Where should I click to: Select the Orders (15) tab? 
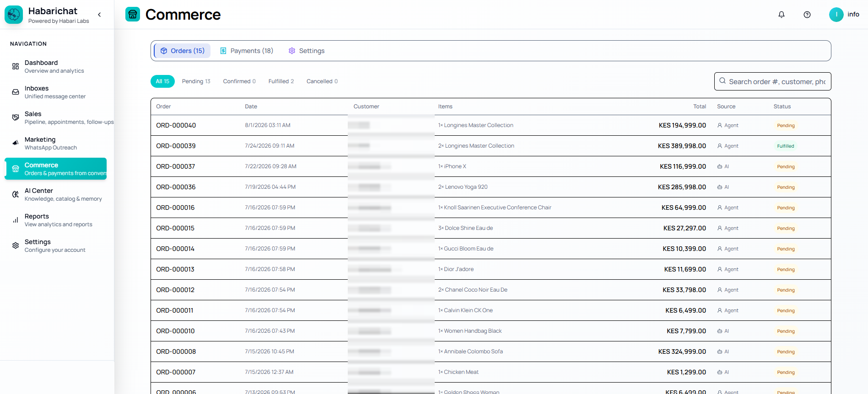click(182, 51)
